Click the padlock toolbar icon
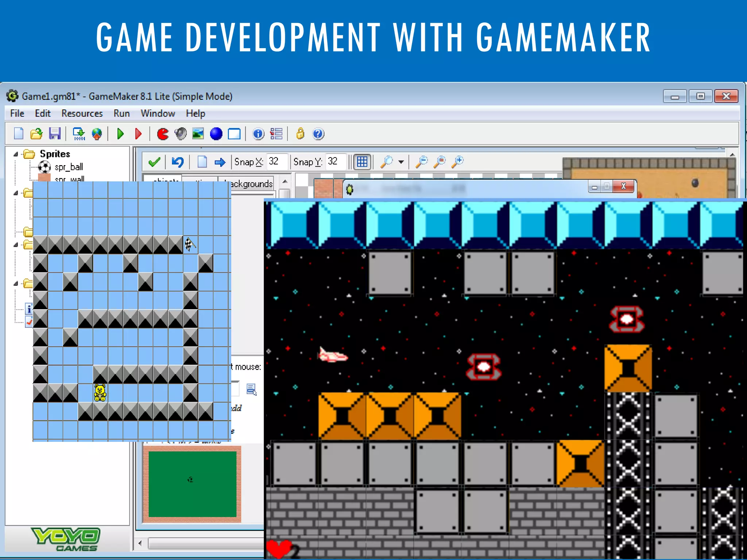The height and width of the screenshot is (560, 747). point(300,134)
